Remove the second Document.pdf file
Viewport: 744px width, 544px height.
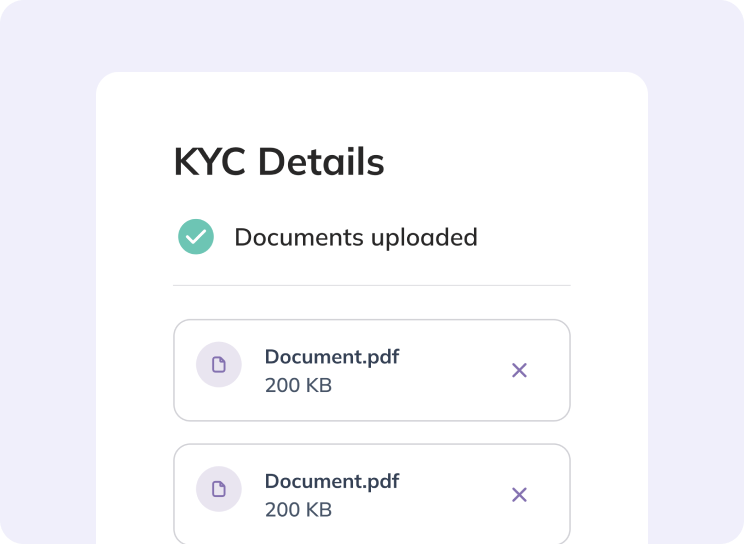click(519, 495)
